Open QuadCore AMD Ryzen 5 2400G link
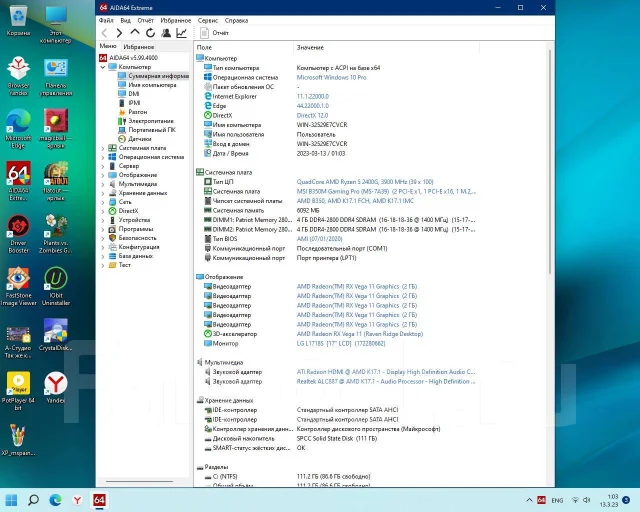 click(x=365, y=182)
